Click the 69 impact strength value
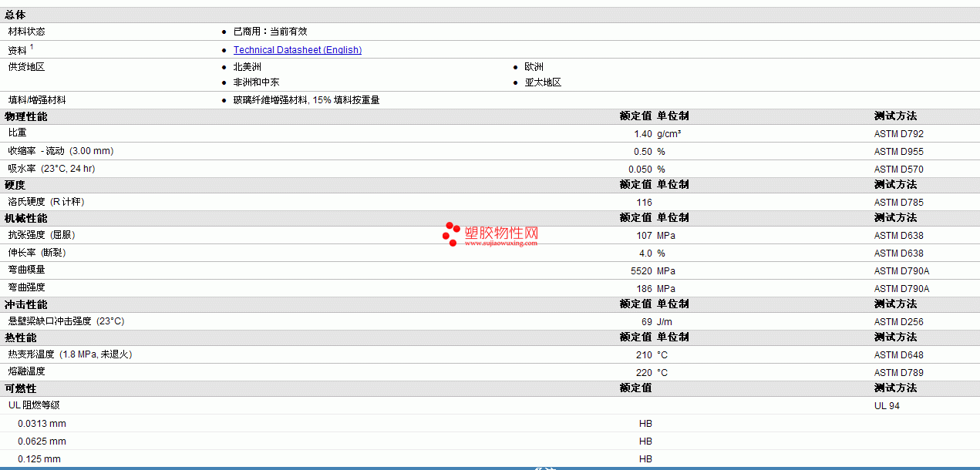The width and height of the screenshot is (980, 470). coord(646,322)
